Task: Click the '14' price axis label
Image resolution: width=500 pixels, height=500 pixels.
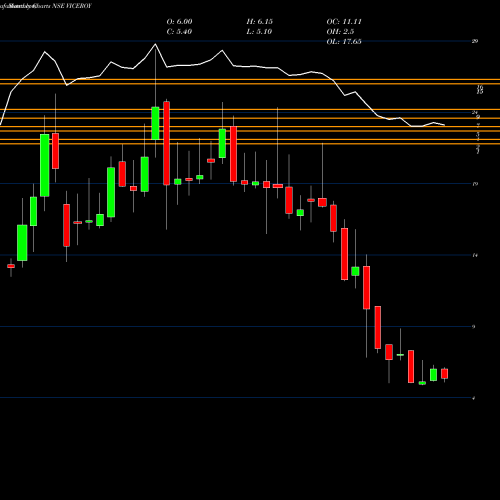Action: (x=475, y=255)
